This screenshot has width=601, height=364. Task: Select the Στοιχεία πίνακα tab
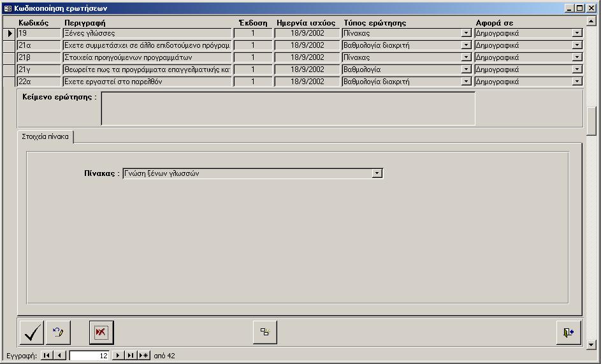coord(45,137)
